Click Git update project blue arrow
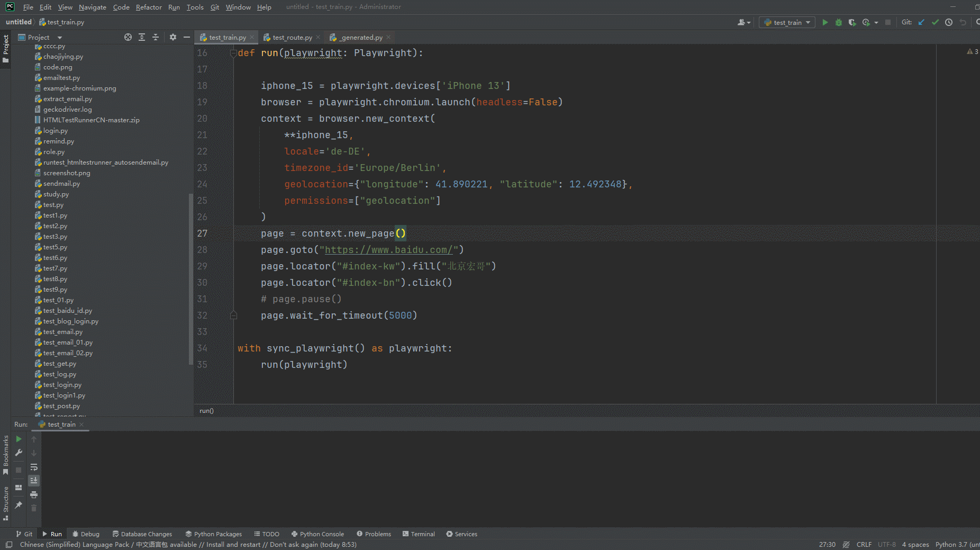The width and height of the screenshot is (980, 550). pyautogui.click(x=921, y=22)
